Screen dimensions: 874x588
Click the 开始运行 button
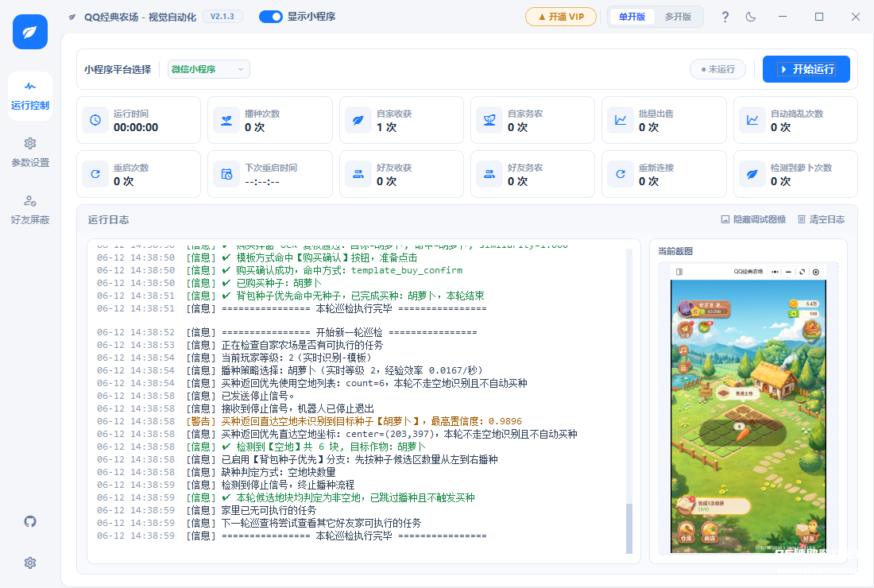[x=806, y=69]
